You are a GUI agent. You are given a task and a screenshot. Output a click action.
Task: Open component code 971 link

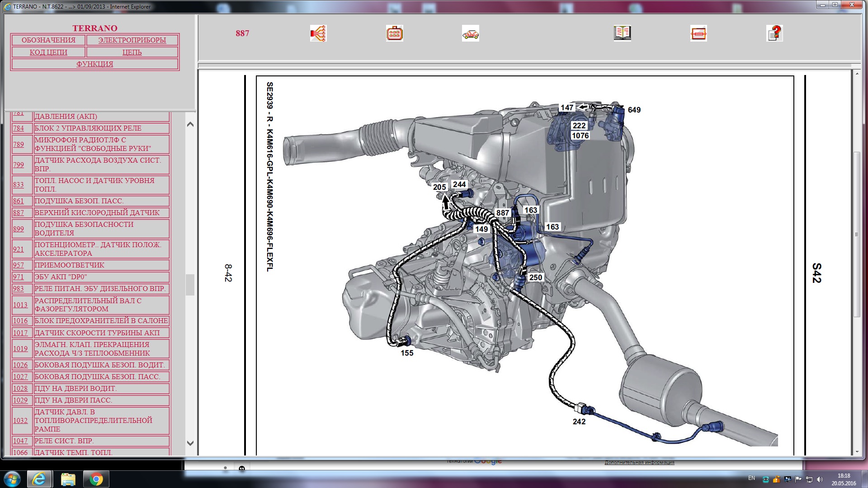(19, 277)
